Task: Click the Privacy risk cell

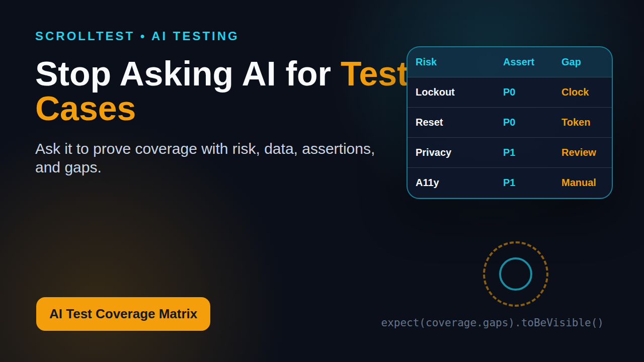Action: [433, 152]
